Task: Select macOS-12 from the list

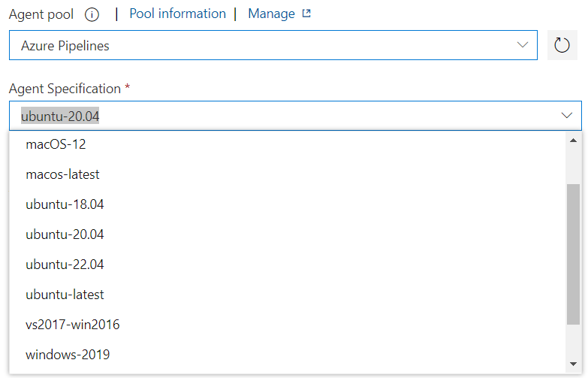Action: click(288, 144)
